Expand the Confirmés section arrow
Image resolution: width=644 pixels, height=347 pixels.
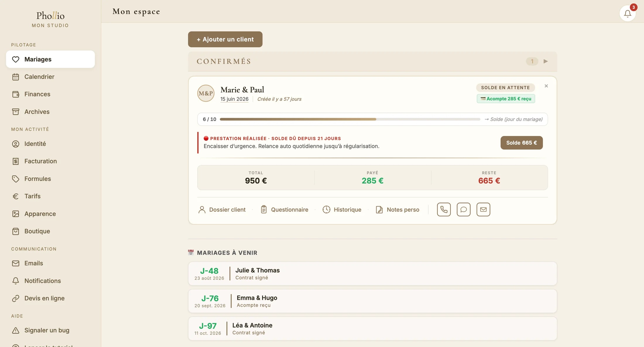[x=546, y=61]
